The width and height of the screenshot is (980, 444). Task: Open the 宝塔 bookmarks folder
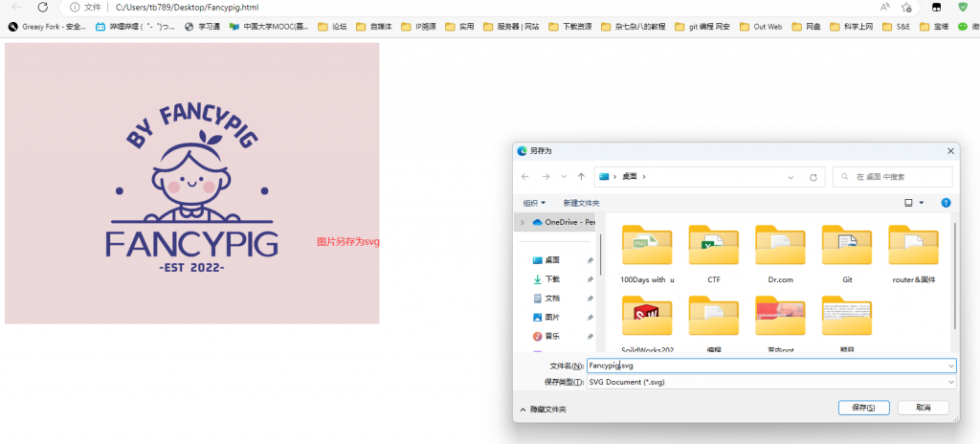[x=934, y=26]
